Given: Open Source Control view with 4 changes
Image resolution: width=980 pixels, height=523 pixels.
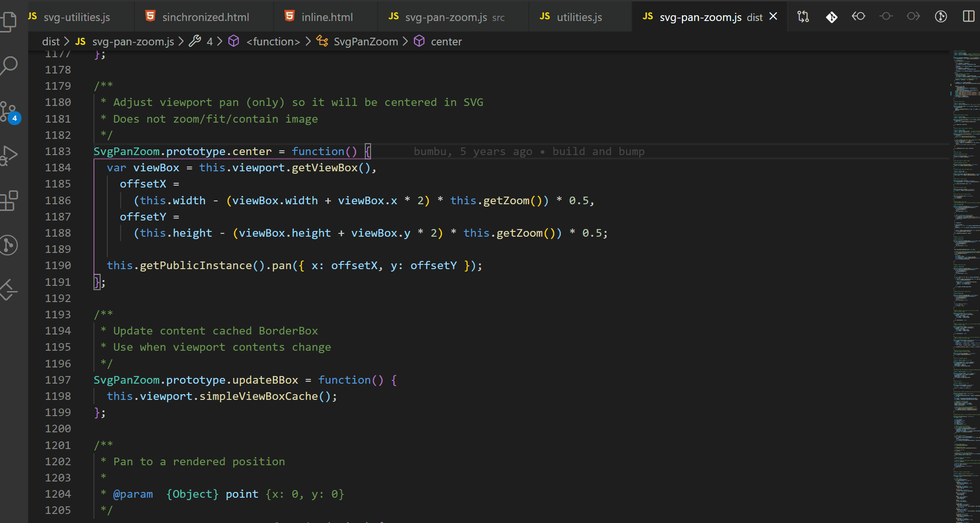Looking at the screenshot, I should [x=10, y=112].
